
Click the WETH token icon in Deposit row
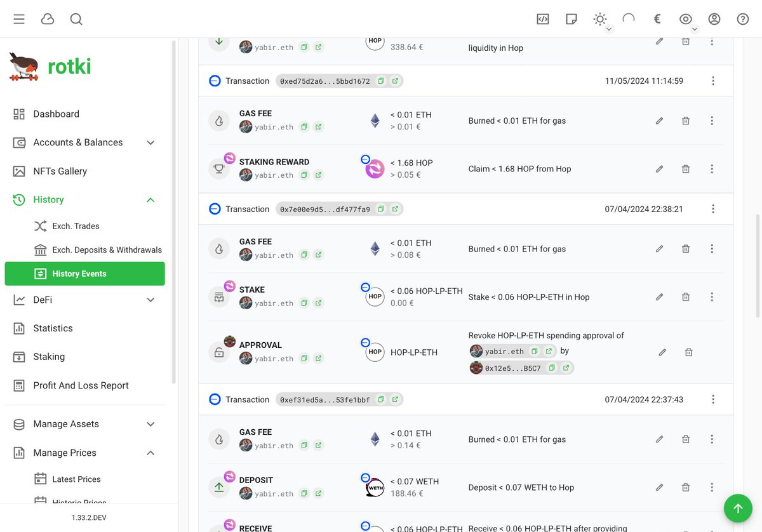click(375, 488)
